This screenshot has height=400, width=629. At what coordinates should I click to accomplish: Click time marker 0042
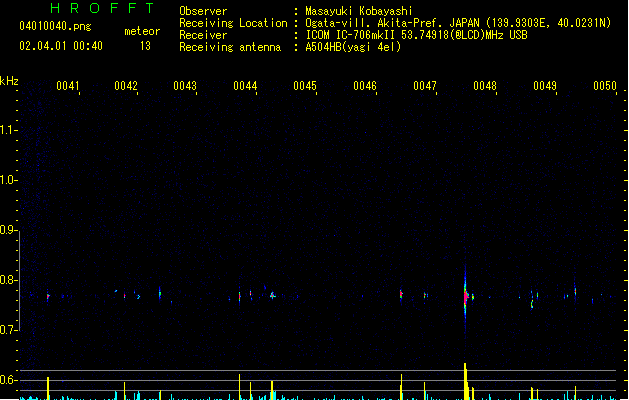click(126, 86)
